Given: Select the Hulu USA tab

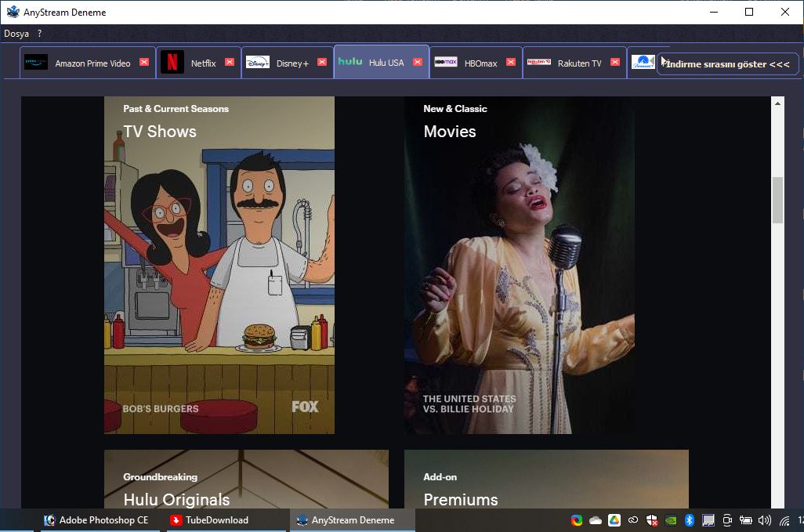Looking at the screenshot, I should pyautogui.click(x=381, y=62).
